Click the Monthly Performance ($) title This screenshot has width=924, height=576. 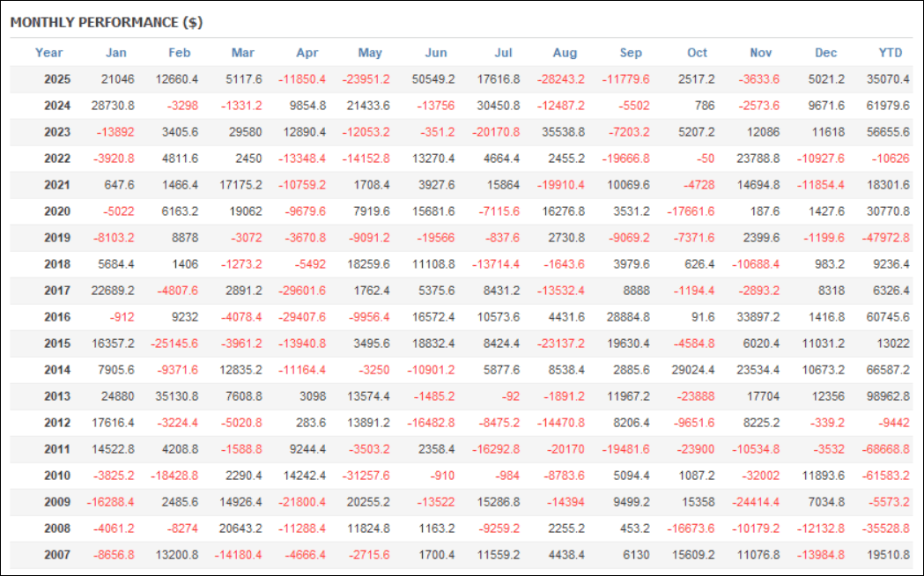click(107, 21)
